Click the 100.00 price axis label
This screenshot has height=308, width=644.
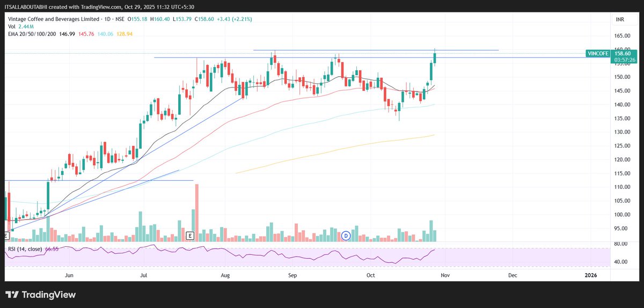tap(622, 215)
